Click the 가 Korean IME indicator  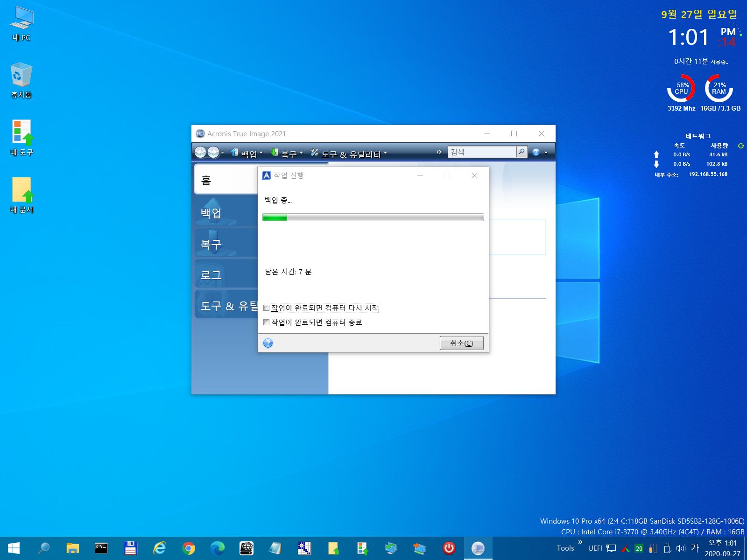click(695, 548)
